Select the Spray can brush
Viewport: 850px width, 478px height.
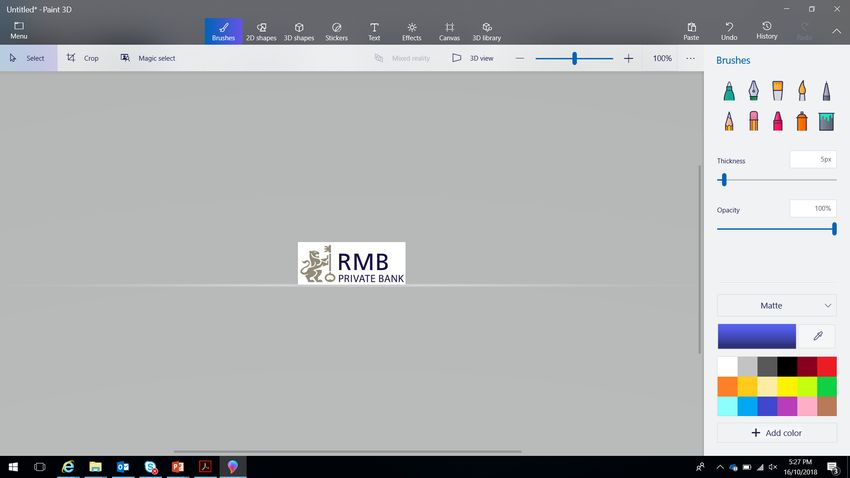point(802,121)
